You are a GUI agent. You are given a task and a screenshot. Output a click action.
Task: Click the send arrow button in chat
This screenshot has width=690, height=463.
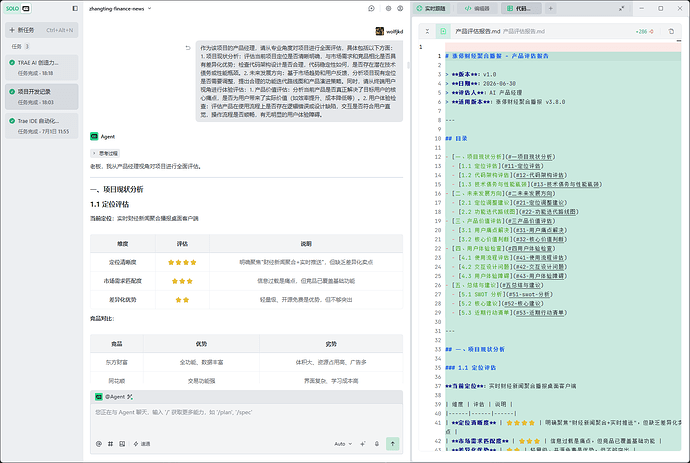393,444
